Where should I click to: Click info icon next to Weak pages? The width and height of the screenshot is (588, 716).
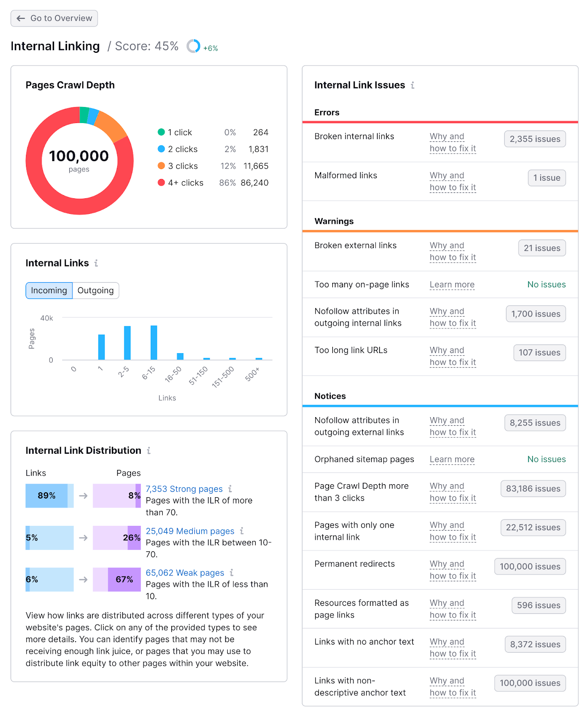tap(232, 572)
